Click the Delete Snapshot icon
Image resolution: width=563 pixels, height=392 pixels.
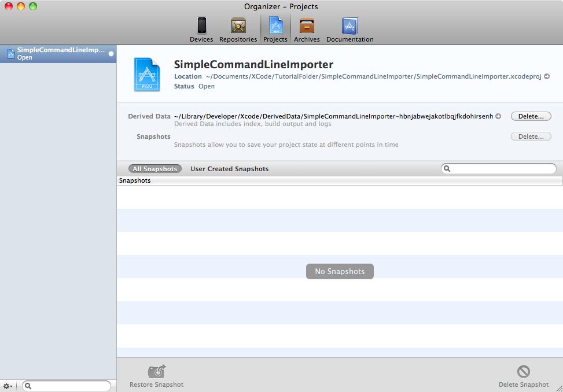(523, 372)
